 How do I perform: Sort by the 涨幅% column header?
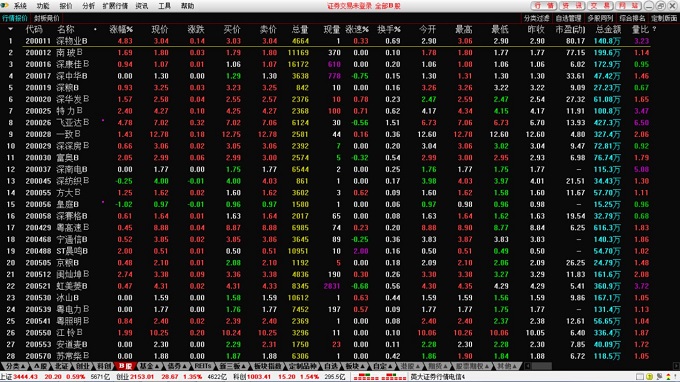[x=121, y=29]
